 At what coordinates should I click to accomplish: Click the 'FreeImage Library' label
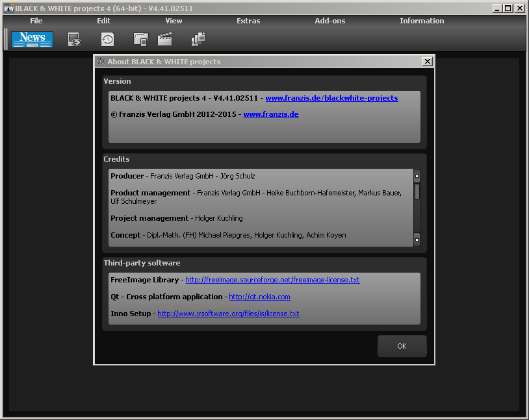click(145, 280)
